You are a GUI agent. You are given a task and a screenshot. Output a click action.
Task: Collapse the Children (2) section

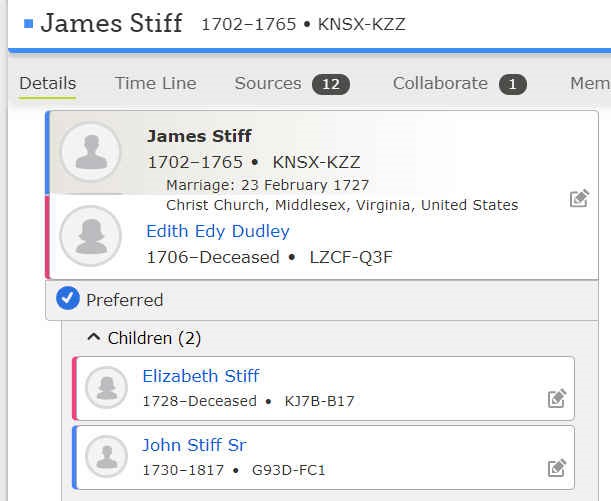coord(94,338)
